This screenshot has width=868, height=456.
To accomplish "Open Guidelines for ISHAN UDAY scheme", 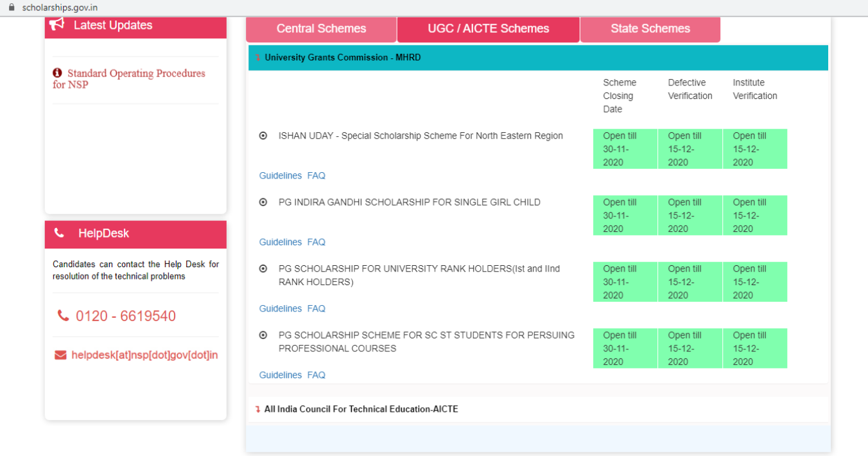I will point(280,176).
